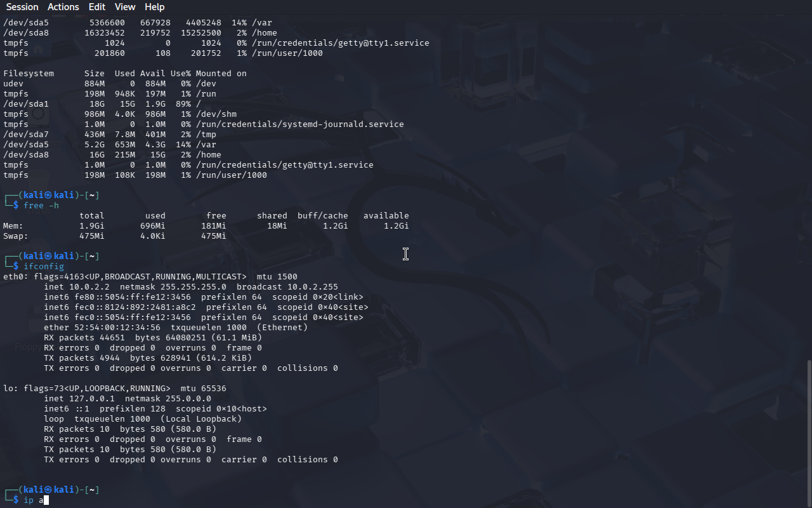Click the "Mem:" row label
Screen dimensions: 812x508
click(x=13, y=225)
